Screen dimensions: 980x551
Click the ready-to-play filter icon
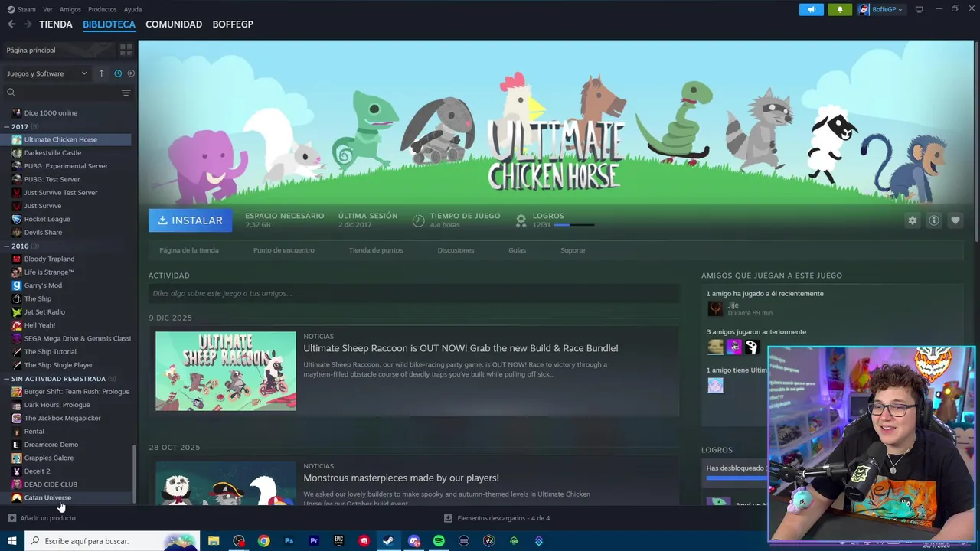pyautogui.click(x=131, y=73)
